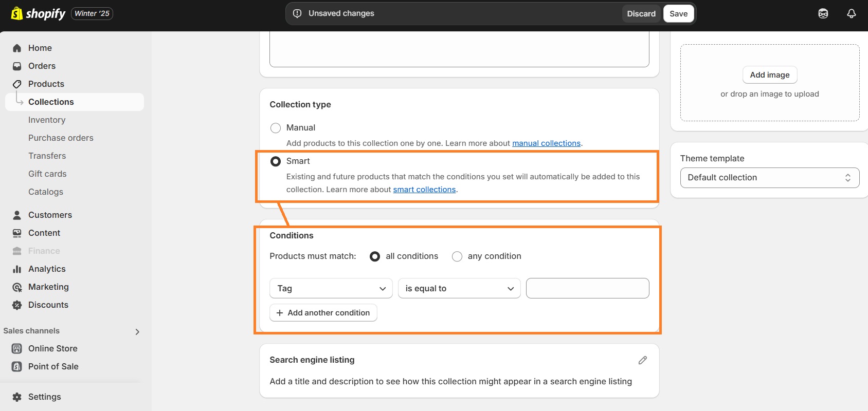This screenshot has width=868, height=411.
Task: Open the is equal to operator dropdown
Action: [459, 288]
